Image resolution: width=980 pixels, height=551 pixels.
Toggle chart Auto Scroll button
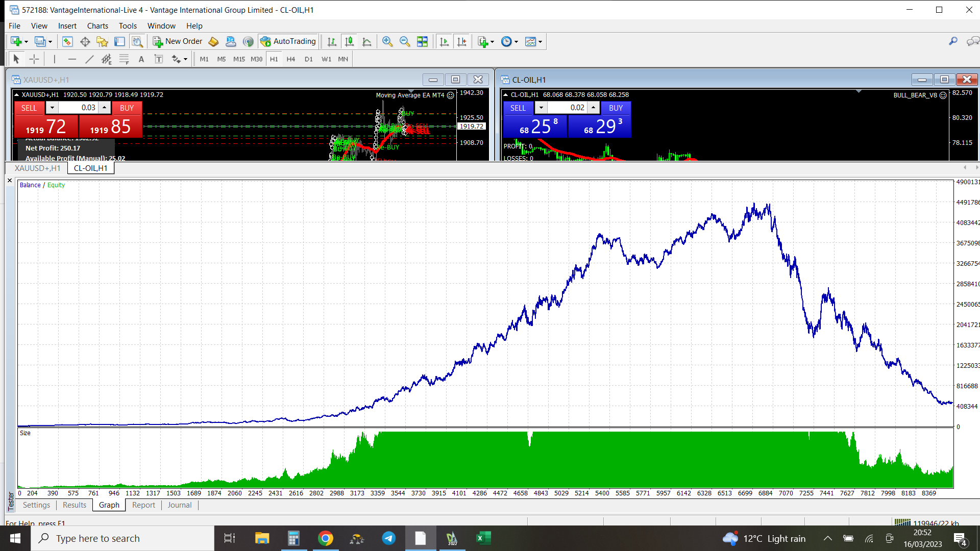click(444, 41)
